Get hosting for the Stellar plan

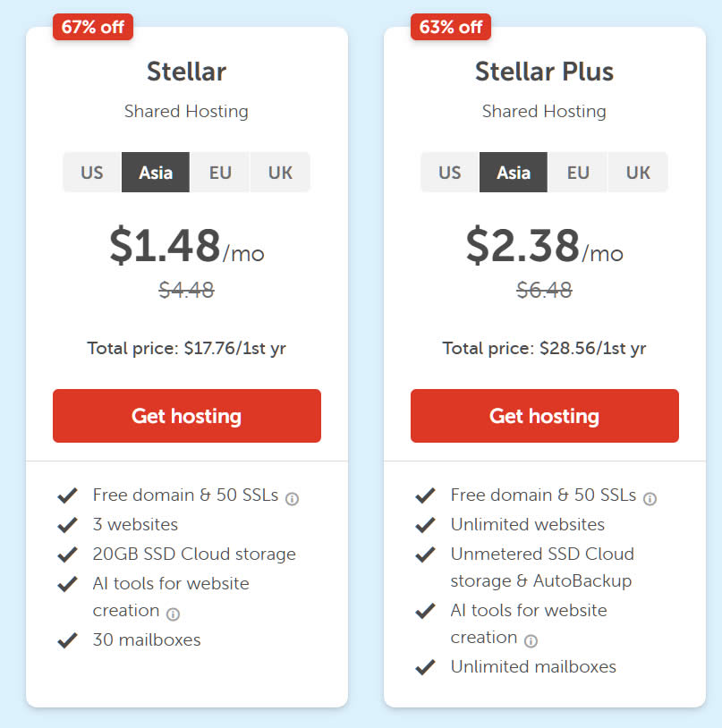187,416
